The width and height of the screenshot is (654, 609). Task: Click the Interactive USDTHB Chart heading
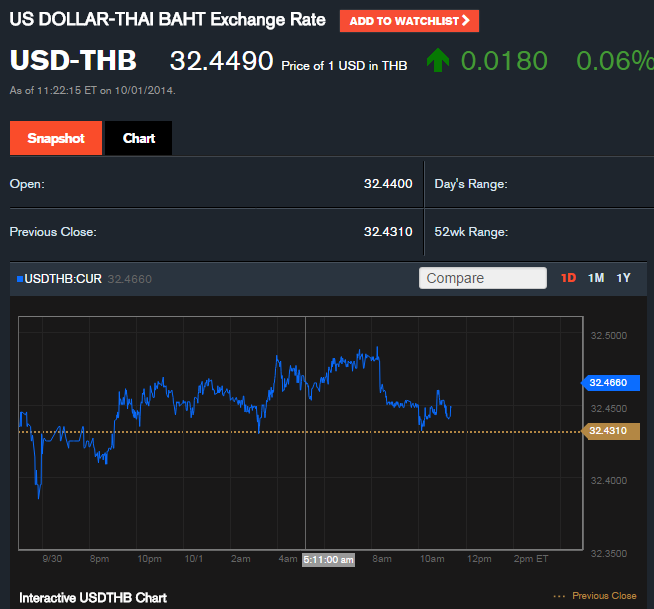(x=93, y=598)
